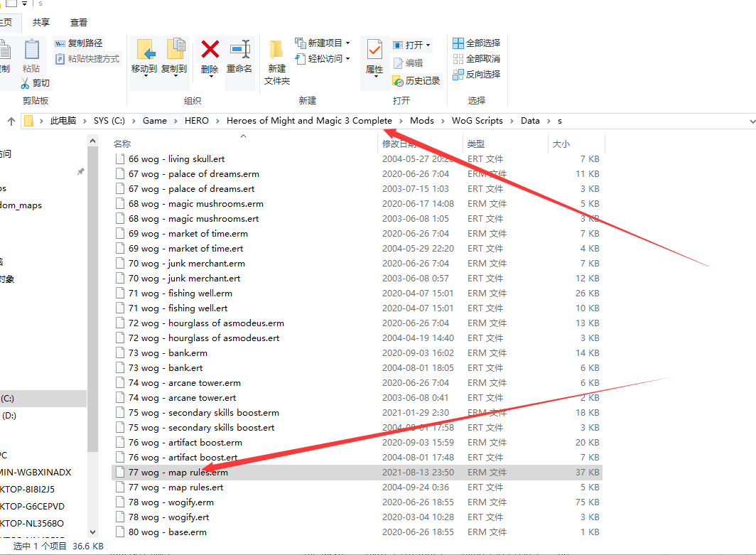
Task: Click file icon of 66 wog - living skull.ert
Action: click(120, 158)
